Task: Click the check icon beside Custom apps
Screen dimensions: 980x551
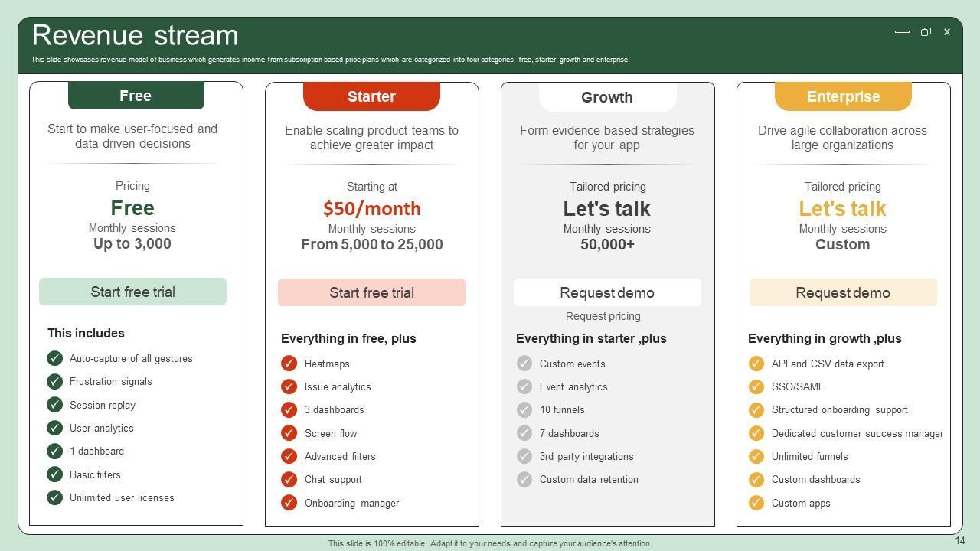Action: (x=756, y=503)
